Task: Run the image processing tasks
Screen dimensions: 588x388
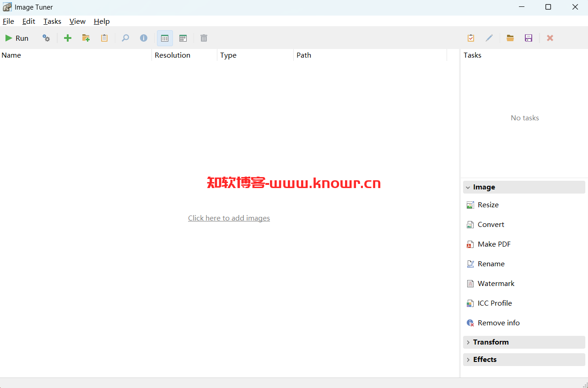Action: 17,38
